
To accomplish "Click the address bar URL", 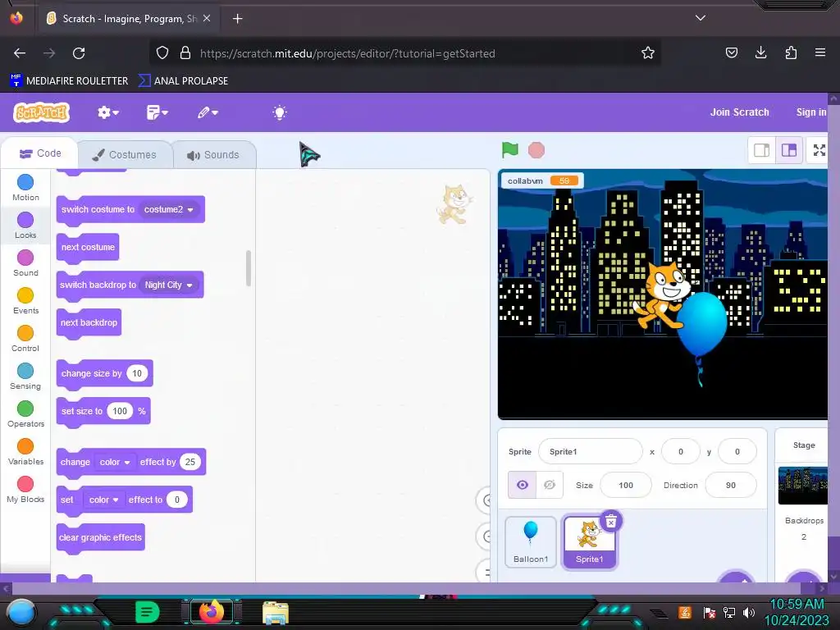I will (x=347, y=53).
